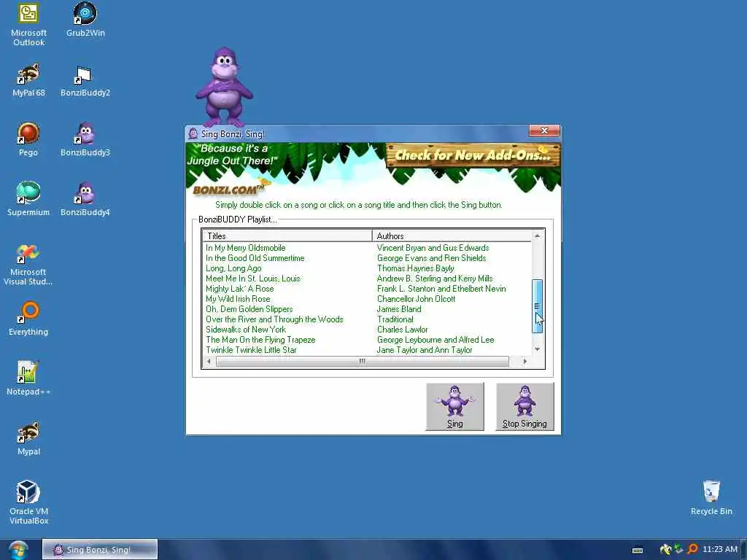The width and height of the screenshot is (747, 560).
Task: Select song My Wild Irish Rose
Action: click(238, 299)
